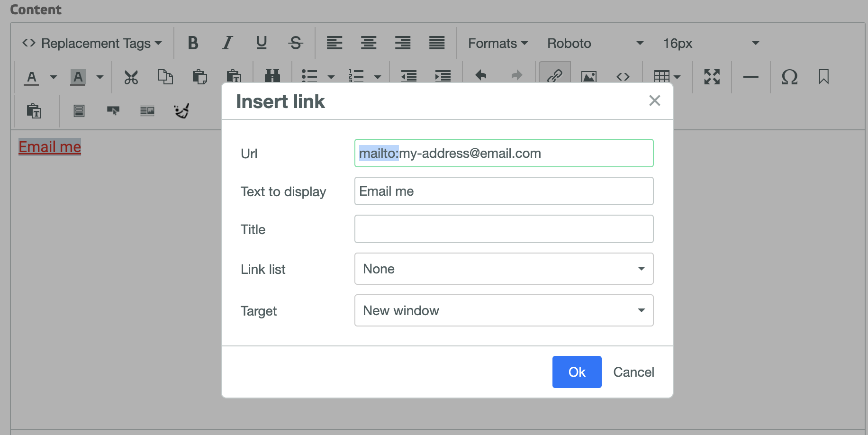
Task: Click the scissors cut icon
Action: 131,77
